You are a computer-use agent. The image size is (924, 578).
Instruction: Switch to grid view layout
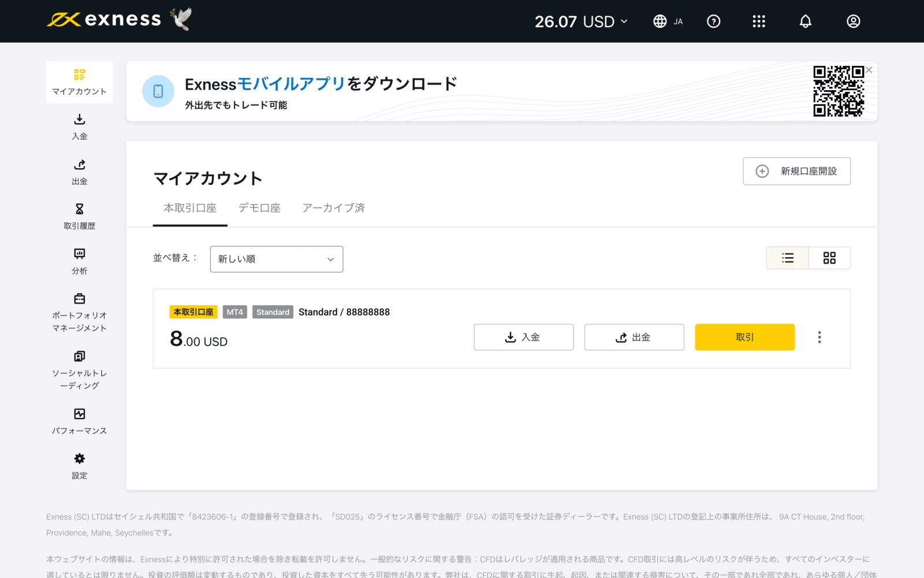point(830,258)
